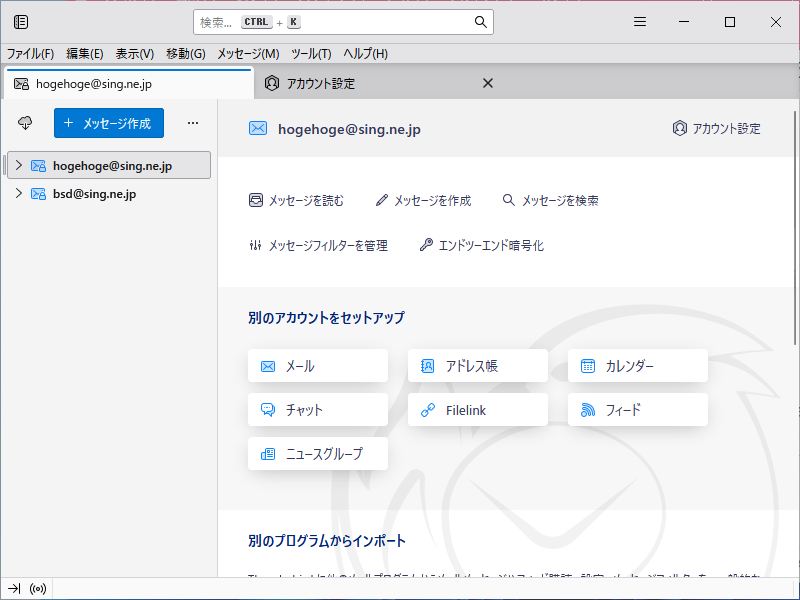The image size is (800, 600).
Task: Click the inbox icon for メッセージを読む
Action: (256, 200)
